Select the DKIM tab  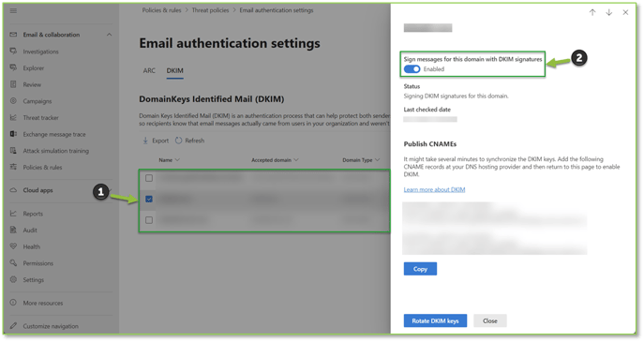pos(175,70)
